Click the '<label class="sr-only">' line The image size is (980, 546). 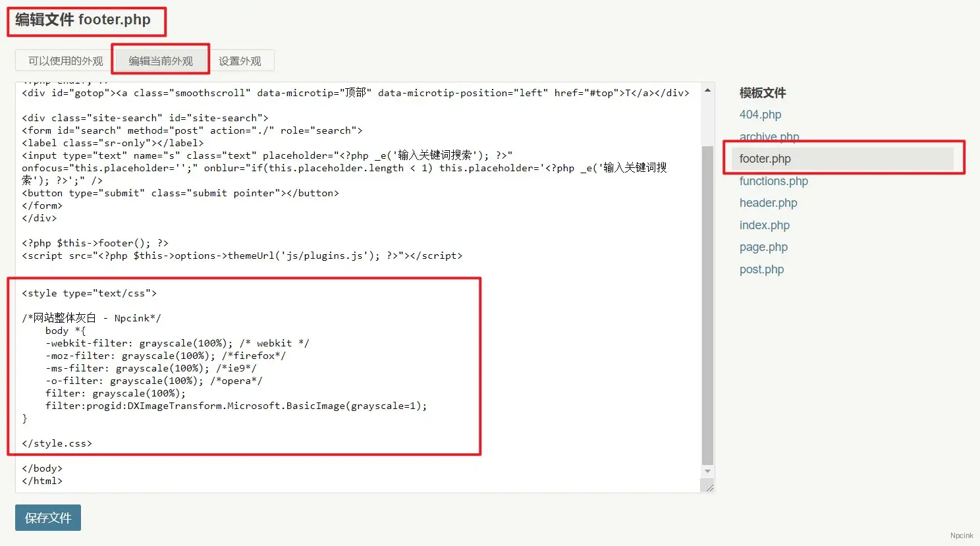coord(113,143)
